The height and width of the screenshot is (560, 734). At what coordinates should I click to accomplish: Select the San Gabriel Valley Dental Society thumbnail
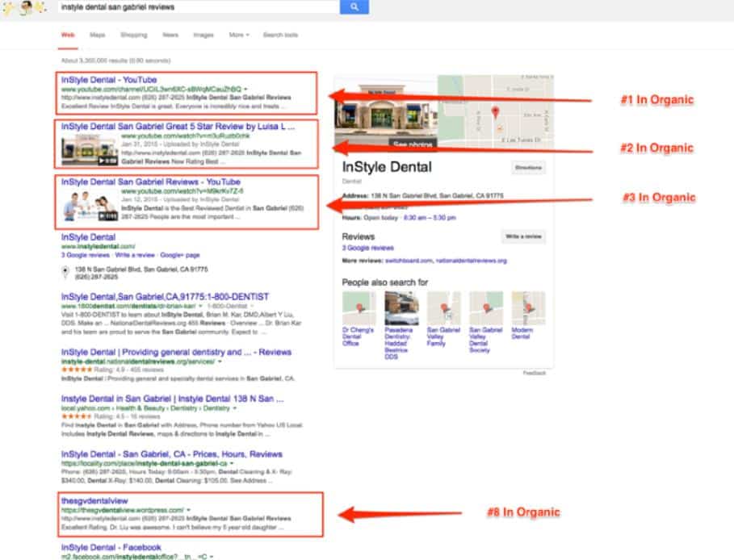pyautogui.click(x=486, y=307)
